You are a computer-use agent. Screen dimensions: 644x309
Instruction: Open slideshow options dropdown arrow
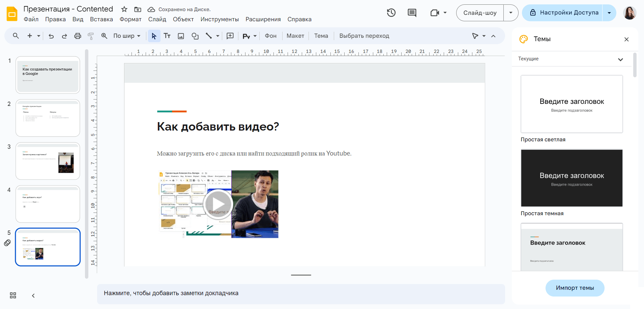(x=511, y=13)
